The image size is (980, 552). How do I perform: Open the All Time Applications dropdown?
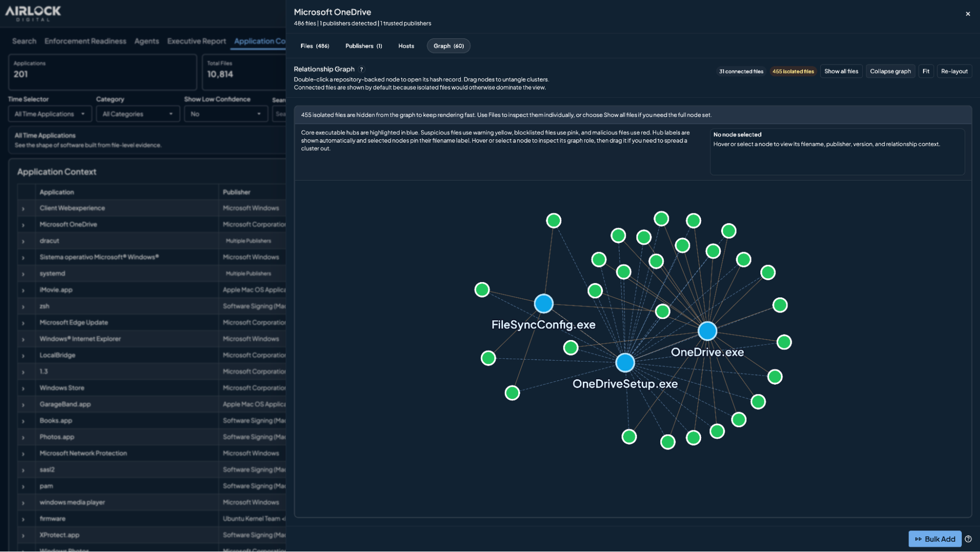coord(50,114)
